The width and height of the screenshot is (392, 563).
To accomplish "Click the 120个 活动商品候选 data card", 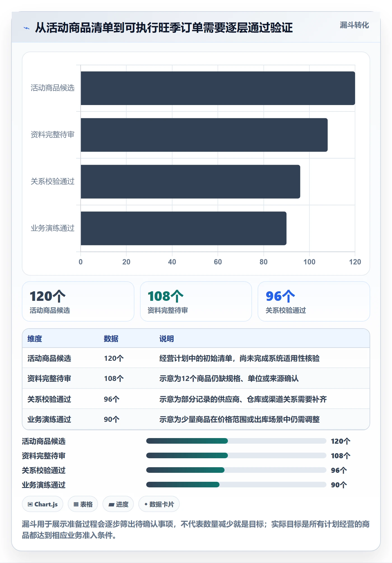I will pos(78,301).
